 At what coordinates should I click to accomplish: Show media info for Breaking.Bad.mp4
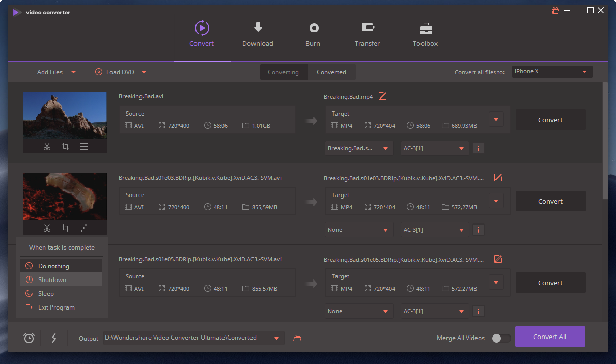tap(478, 149)
